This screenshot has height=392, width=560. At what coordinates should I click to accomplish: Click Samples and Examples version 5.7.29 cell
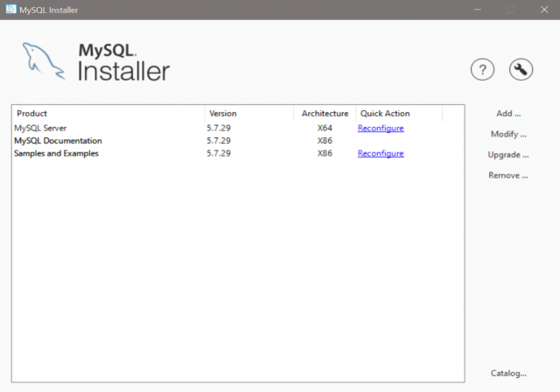(219, 153)
